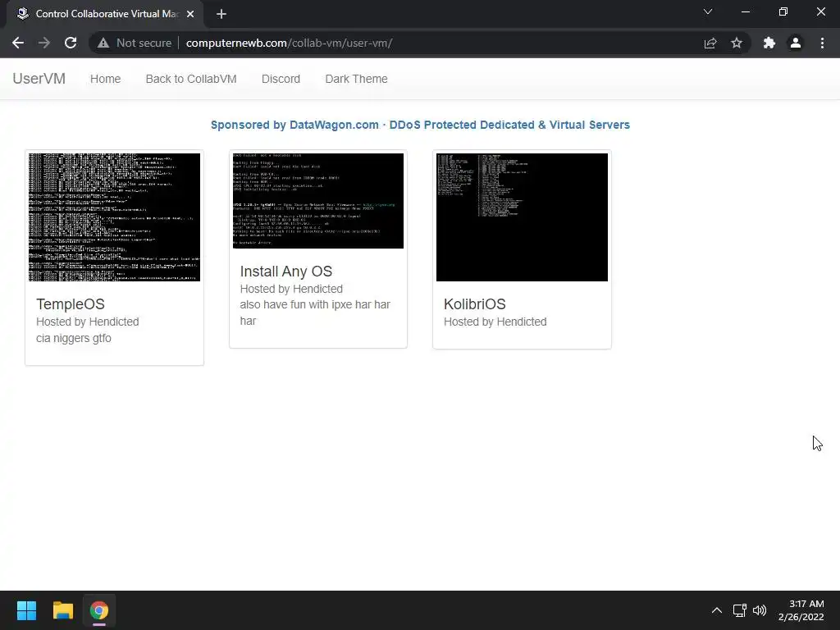Click 'also have fun with ipxe' description
Screen dimensions: 840x630
click(x=315, y=313)
